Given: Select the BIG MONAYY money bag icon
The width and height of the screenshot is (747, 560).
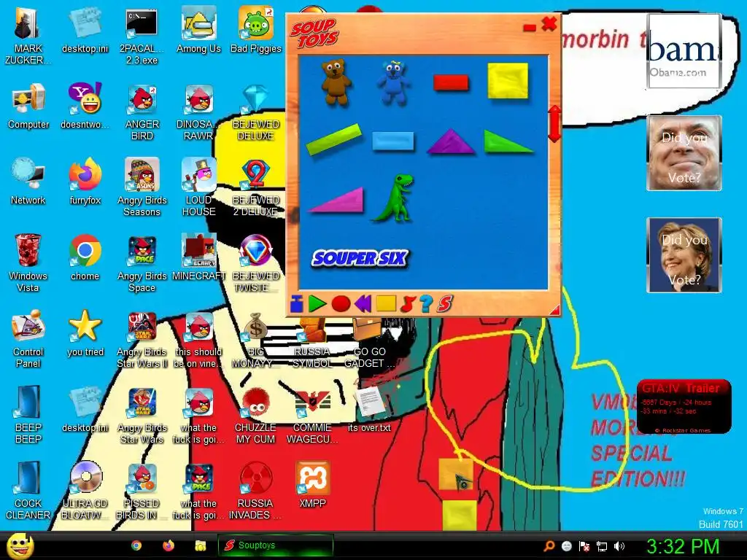Looking at the screenshot, I should [x=256, y=339].
